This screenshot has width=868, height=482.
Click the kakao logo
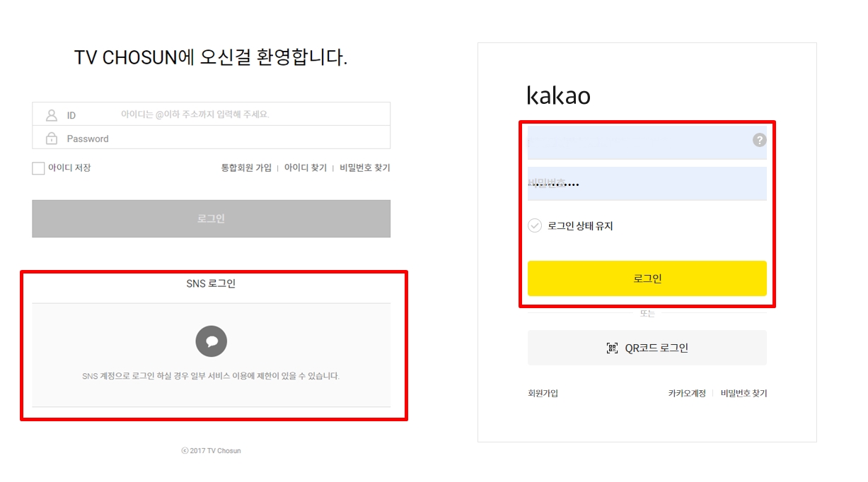559,95
